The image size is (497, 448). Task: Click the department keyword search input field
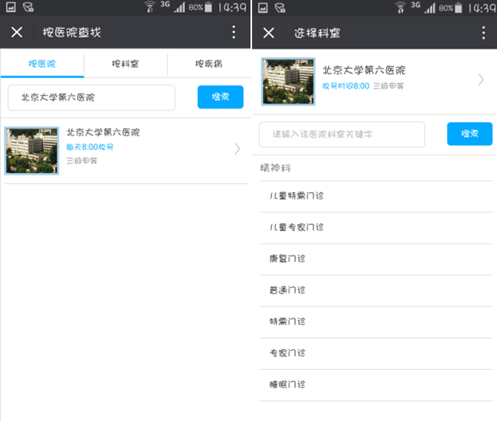coord(341,135)
